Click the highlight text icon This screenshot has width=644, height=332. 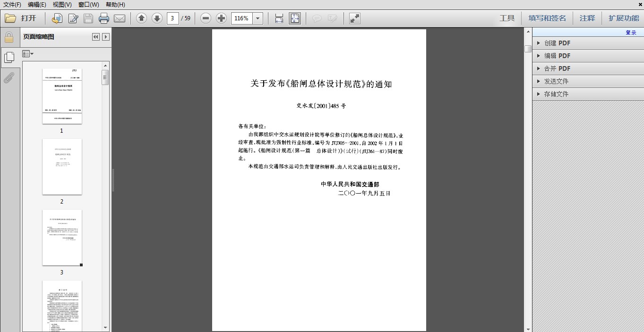point(333,18)
